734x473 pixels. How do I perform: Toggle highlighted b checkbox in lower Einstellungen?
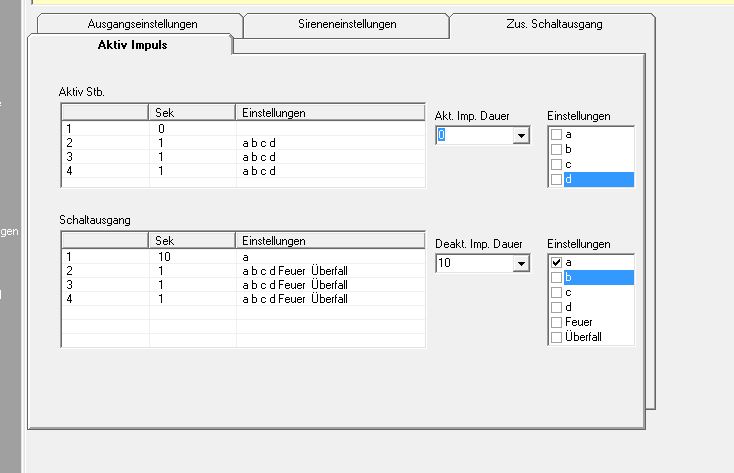(556, 278)
